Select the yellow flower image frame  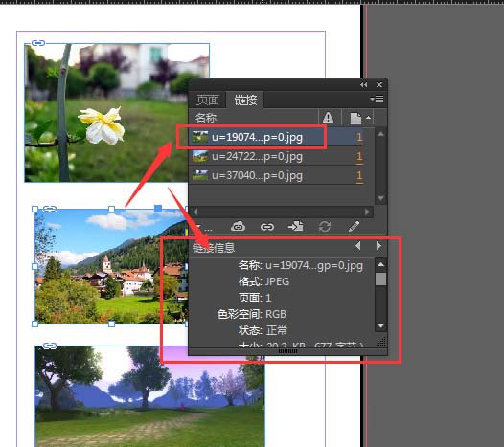click(x=106, y=112)
